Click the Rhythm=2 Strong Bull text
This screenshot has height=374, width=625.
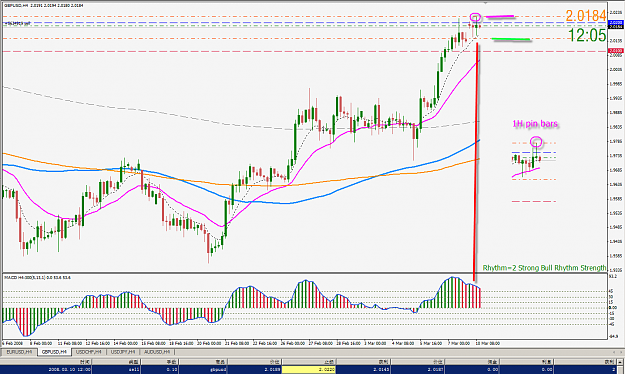[x=544, y=268]
